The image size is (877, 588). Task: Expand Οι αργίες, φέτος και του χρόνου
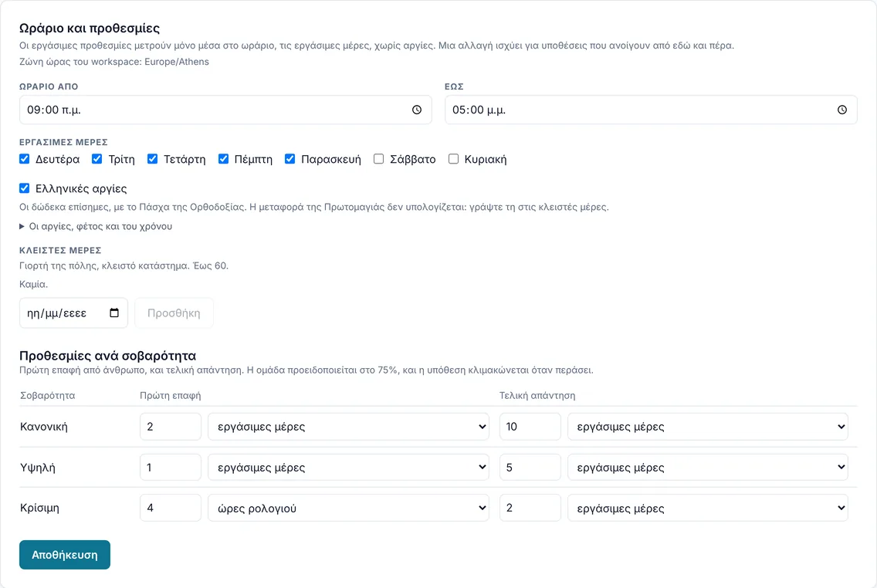tap(96, 226)
